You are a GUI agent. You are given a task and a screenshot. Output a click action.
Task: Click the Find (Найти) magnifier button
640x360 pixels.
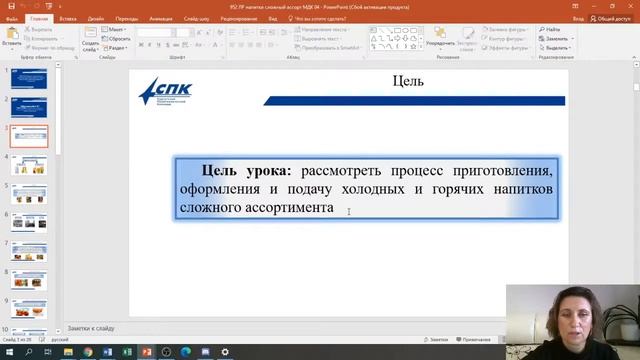pyautogui.click(x=549, y=29)
